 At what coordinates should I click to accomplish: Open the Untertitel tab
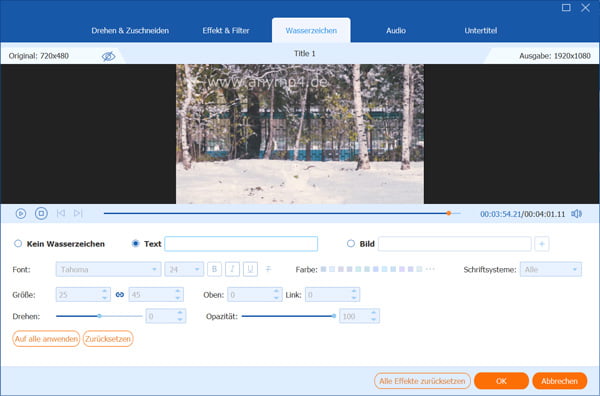[481, 31]
